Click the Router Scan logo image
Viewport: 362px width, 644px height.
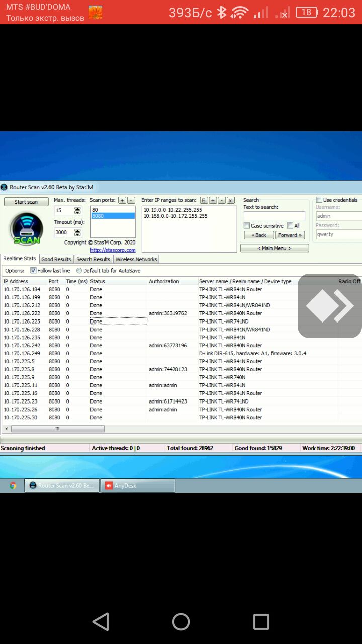[x=26, y=229]
